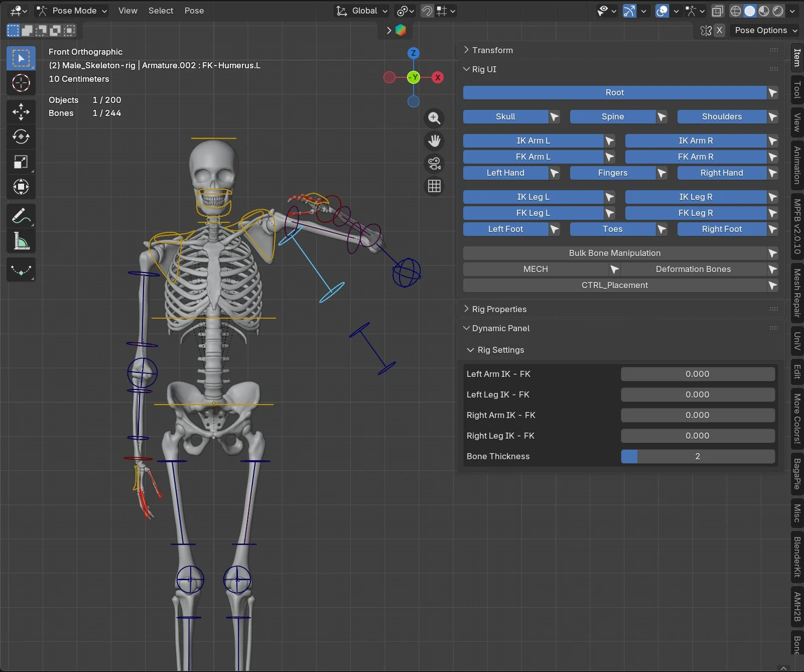Screen dimensions: 804x672
Task: Activate the Measure ruler tool
Action: pos(21,241)
